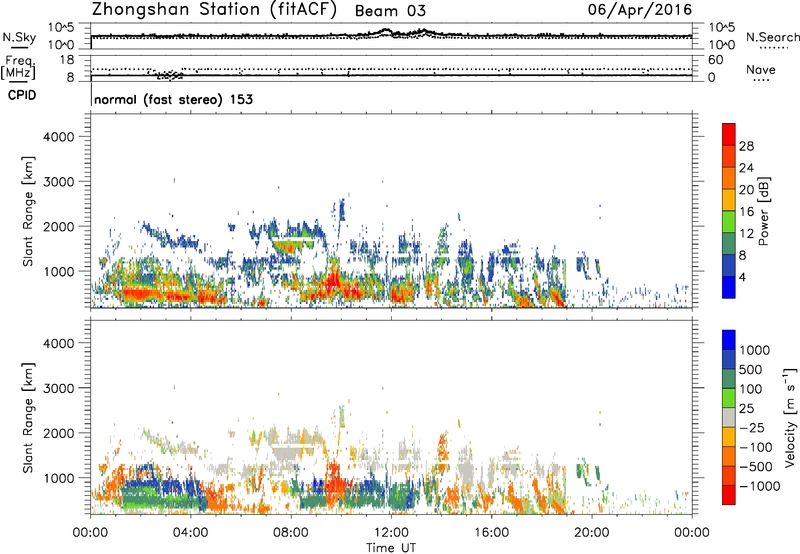Click the '4000' tick on power panel

59,137
